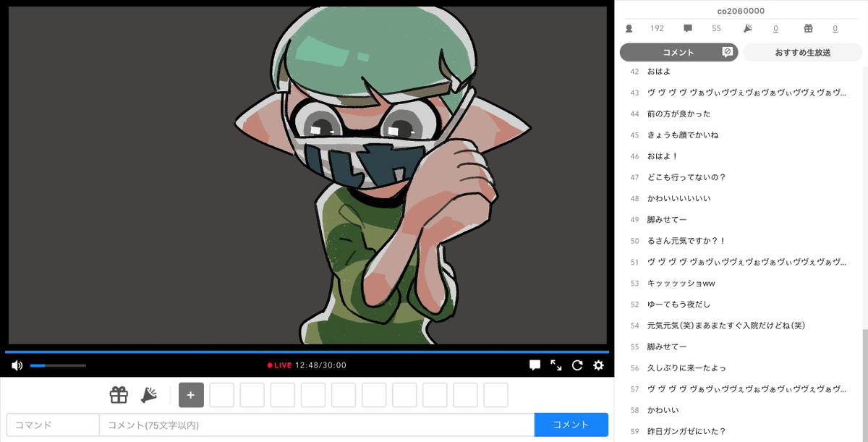
Task: Adjust the volume slider
Action: click(58, 365)
